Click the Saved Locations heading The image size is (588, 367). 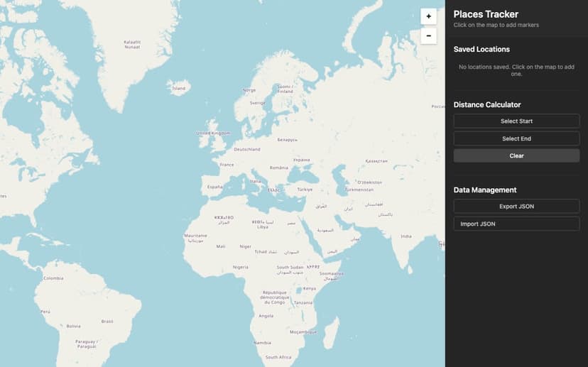(x=481, y=50)
